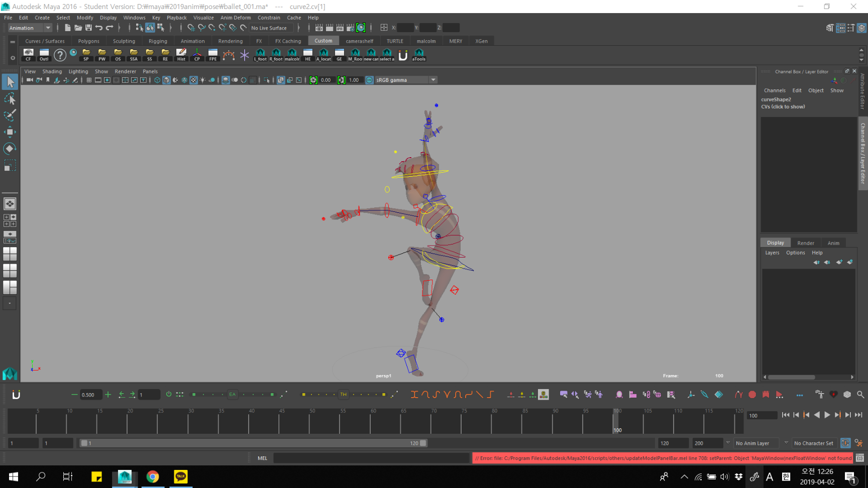Viewport: 868px width, 488px height.
Task: Play the animation forward
Action: 827,415
